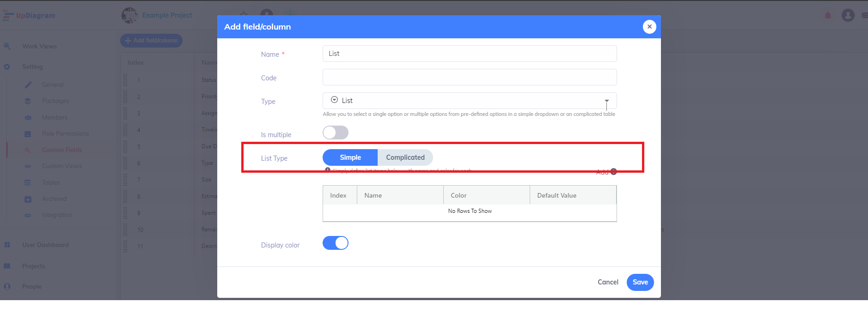Click the General pencil icon in sidebar
The width and height of the screenshot is (868, 314).
[x=28, y=85]
